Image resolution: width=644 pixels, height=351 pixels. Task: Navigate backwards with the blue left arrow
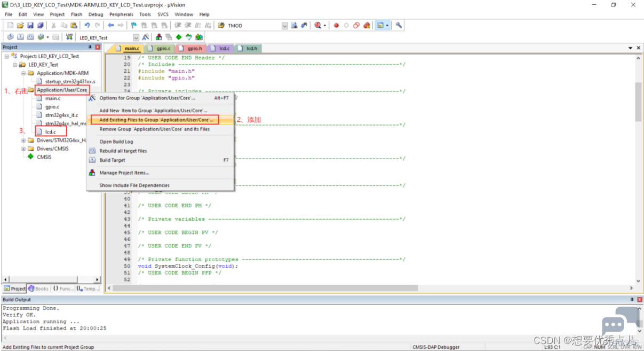[x=111, y=25]
